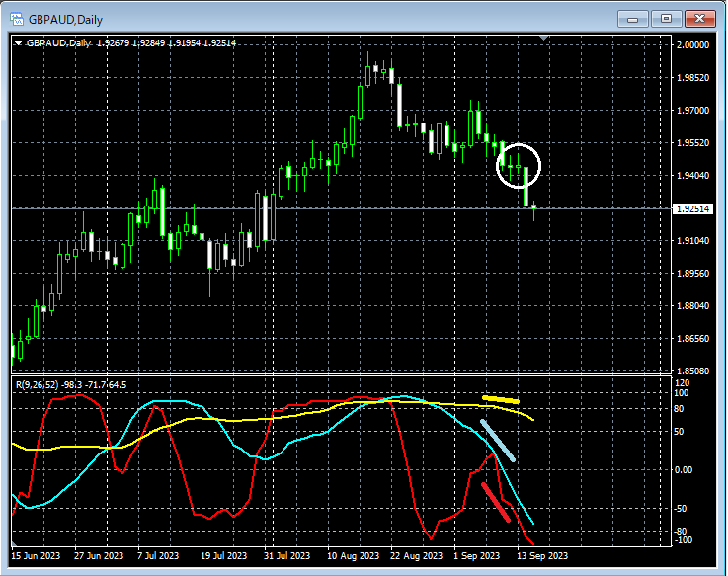Viewport: 728px width, 576px height.
Task: Click the 13 Sep 2023 date label
Action: pyautogui.click(x=542, y=556)
